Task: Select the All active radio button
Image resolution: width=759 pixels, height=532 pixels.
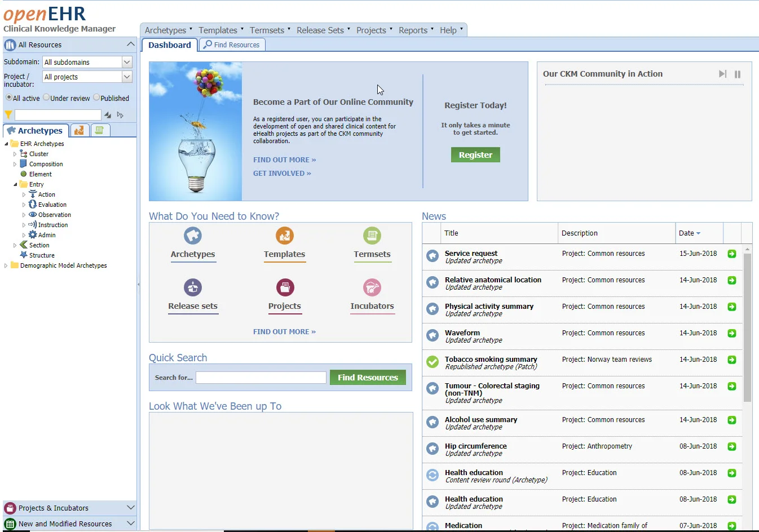Action: coord(9,97)
